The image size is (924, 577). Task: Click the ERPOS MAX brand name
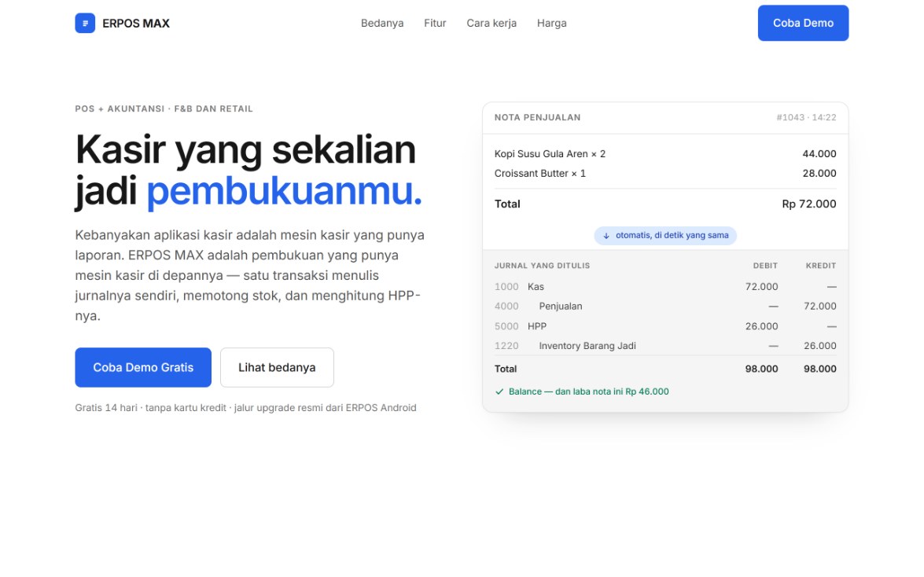tap(135, 24)
